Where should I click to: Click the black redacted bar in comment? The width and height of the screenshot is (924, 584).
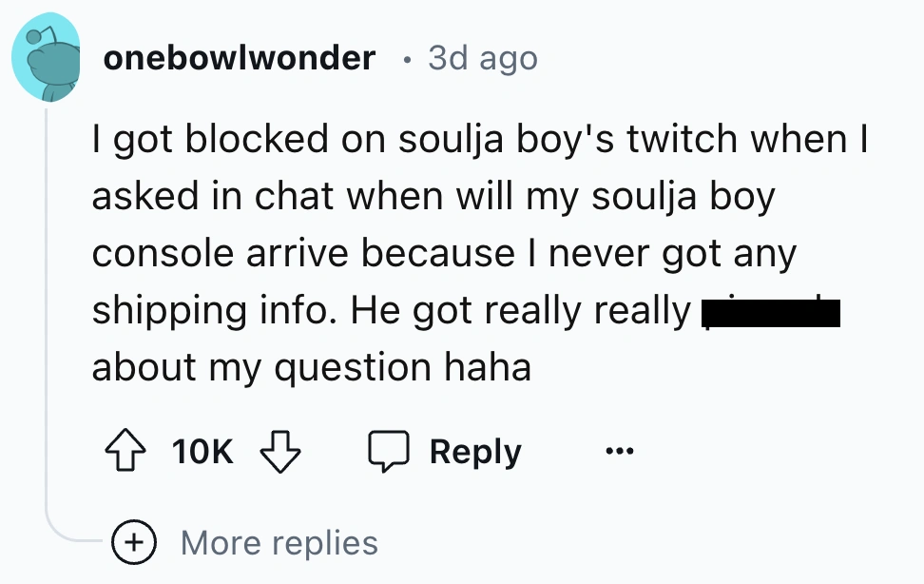coord(770,311)
